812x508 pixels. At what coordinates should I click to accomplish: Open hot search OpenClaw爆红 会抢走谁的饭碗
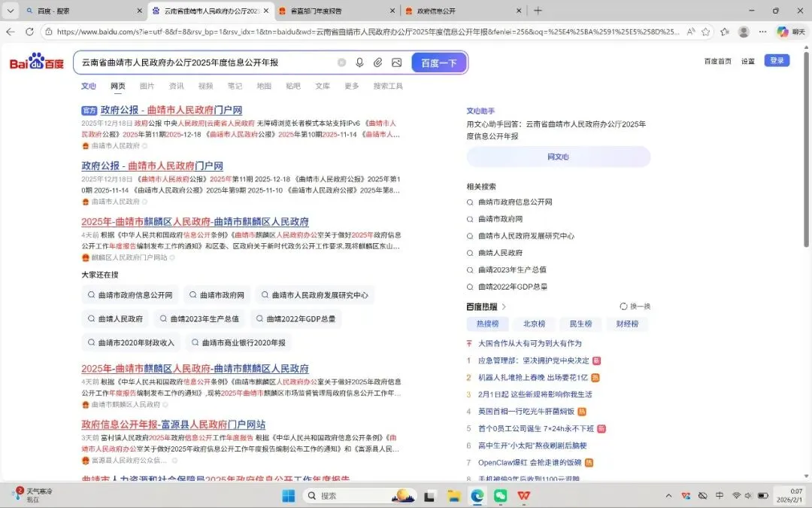pos(530,462)
